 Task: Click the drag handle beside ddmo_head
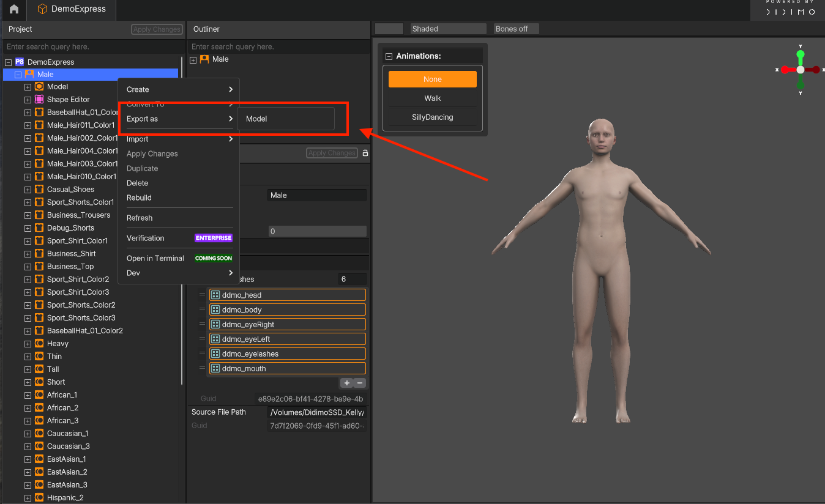pos(202,295)
